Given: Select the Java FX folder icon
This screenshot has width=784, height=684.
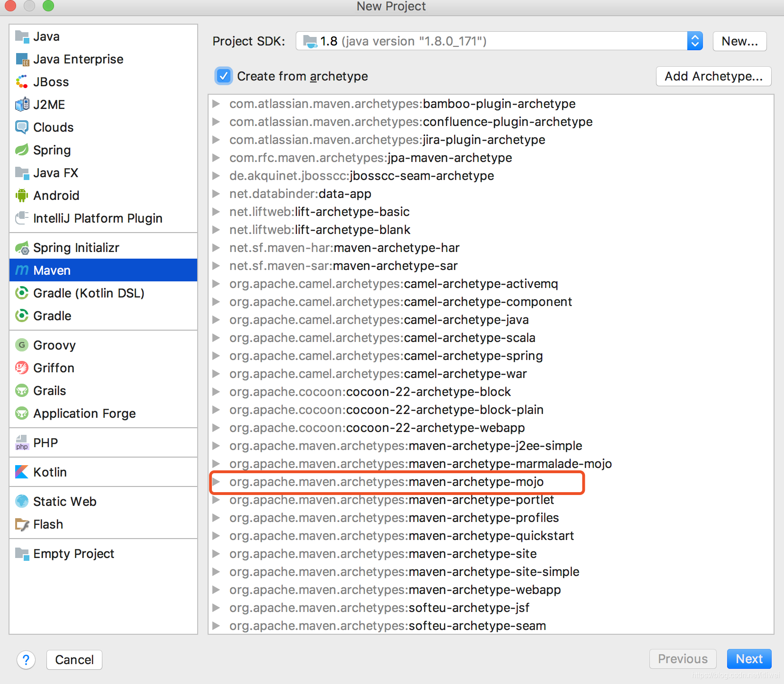Looking at the screenshot, I should [22, 173].
